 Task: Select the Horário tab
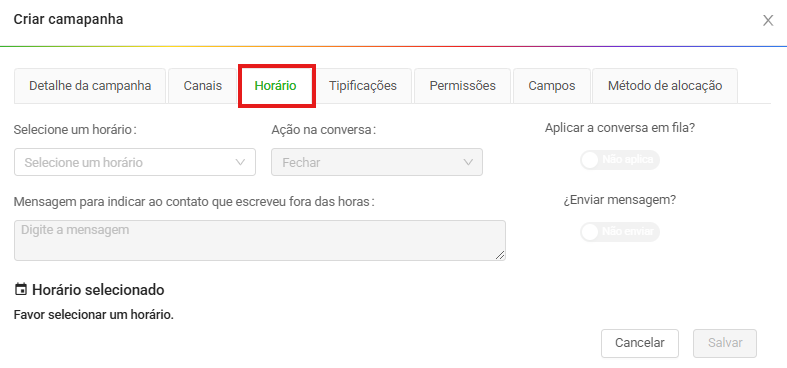[276, 86]
